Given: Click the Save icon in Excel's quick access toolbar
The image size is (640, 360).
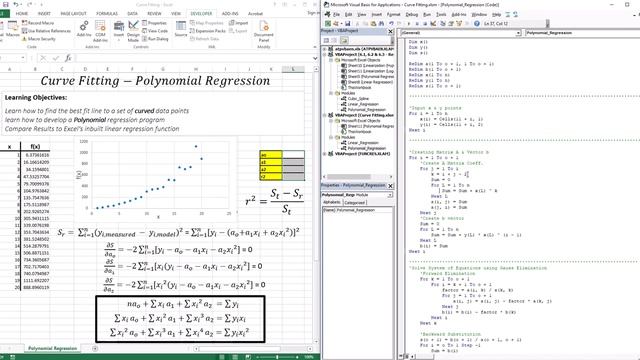Looking at the screenshot, I should click(6, 4).
